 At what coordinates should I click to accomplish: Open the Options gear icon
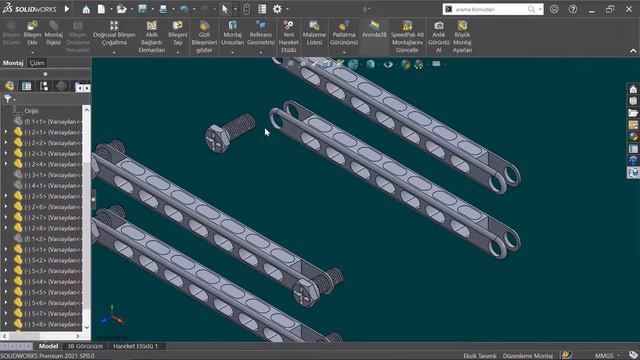click(x=277, y=9)
